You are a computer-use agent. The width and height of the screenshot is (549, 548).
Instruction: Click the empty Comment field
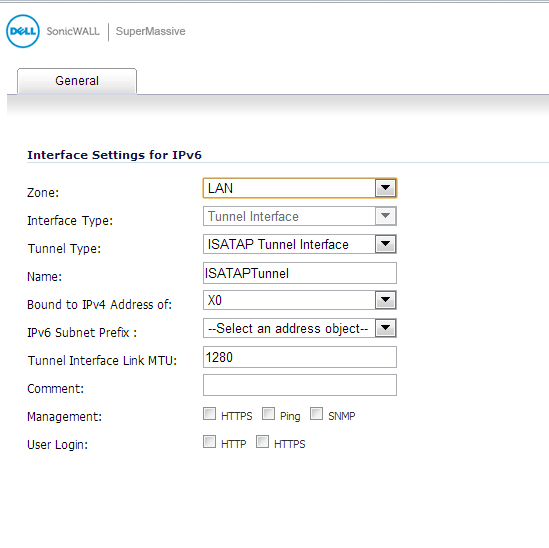[300, 385]
